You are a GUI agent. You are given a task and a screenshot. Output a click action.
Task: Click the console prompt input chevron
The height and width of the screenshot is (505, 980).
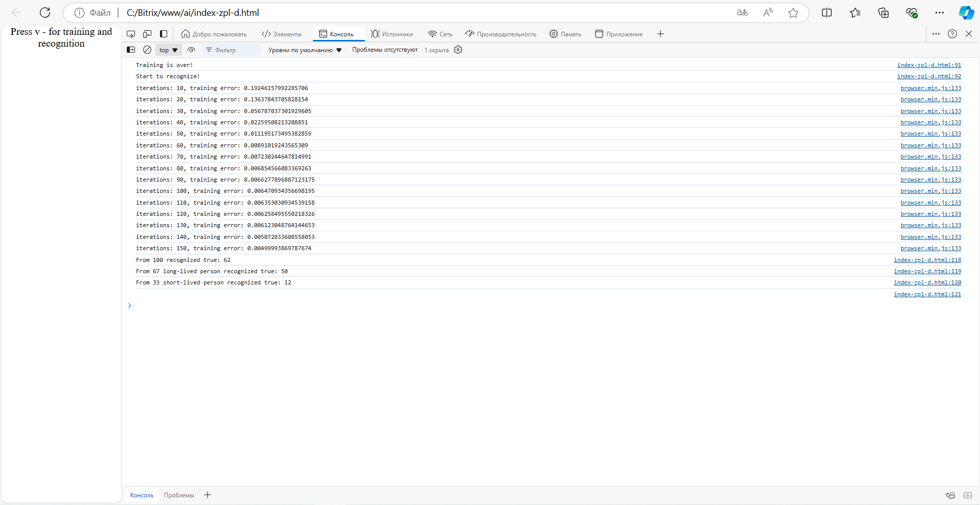[x=130, y=305]
